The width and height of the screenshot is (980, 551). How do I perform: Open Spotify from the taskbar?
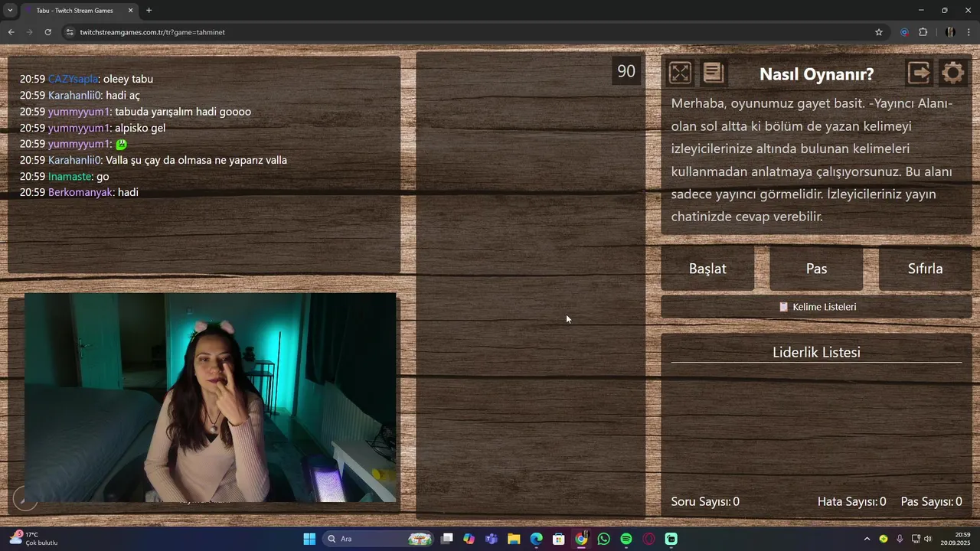point(626,539)
